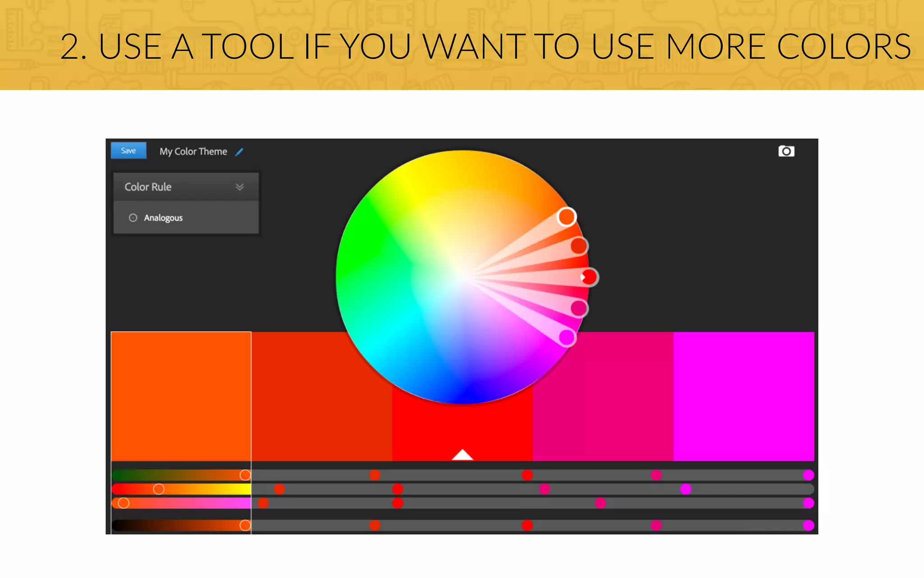This screenshot has height=578, width=924.
Task: Click the black-to-orange brightness slider knob
Action: 245,525
